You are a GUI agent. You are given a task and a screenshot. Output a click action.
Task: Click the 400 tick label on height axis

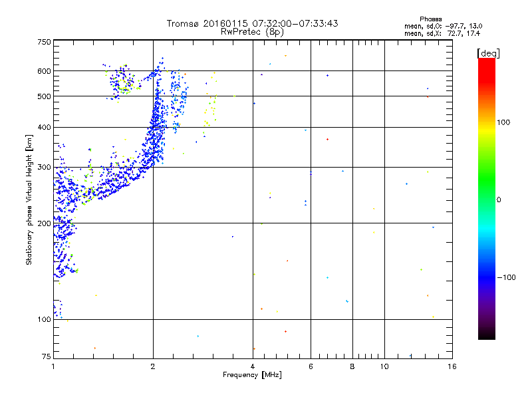pyautogui.click(x=44, y=128)
